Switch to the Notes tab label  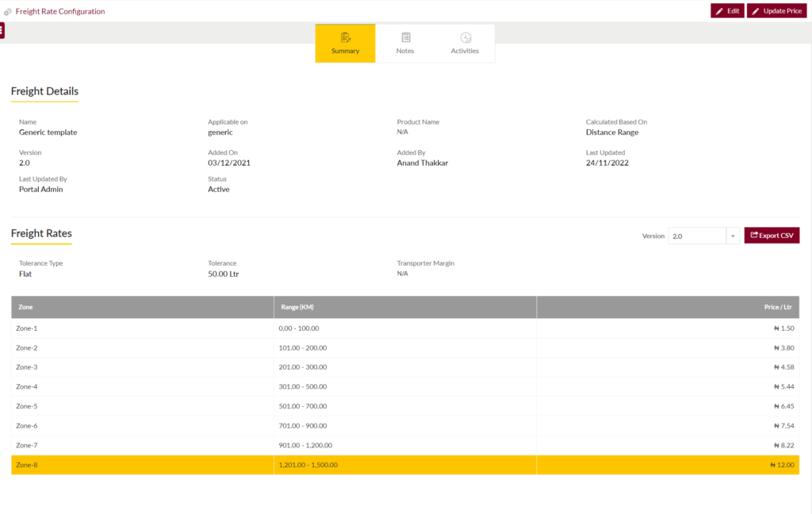[x=405, y=51]
